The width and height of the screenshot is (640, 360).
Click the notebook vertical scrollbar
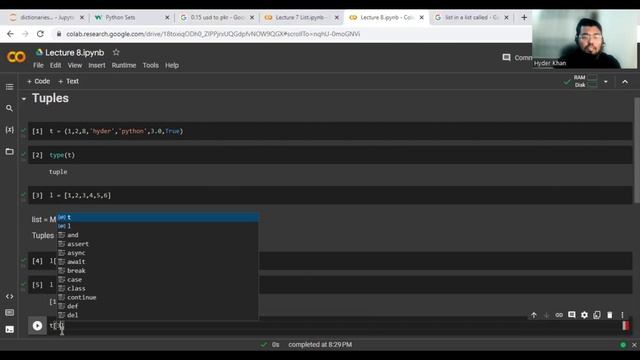point(636,150)
